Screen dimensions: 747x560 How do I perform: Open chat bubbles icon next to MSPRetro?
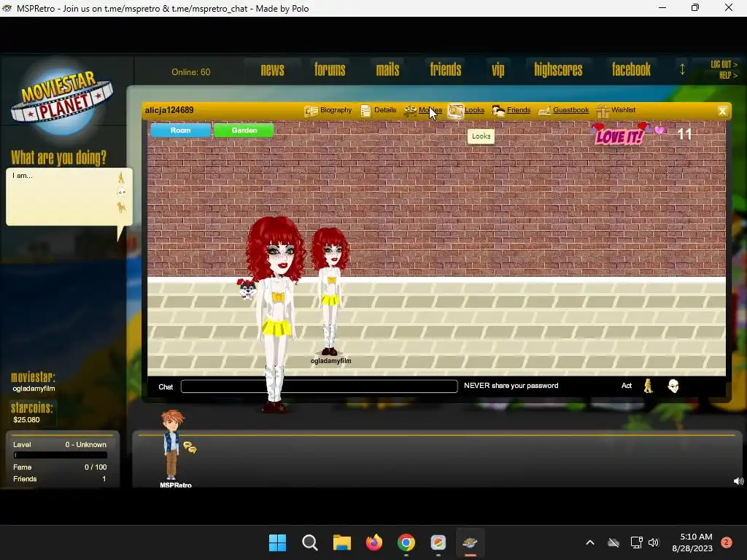click(190, 448)
